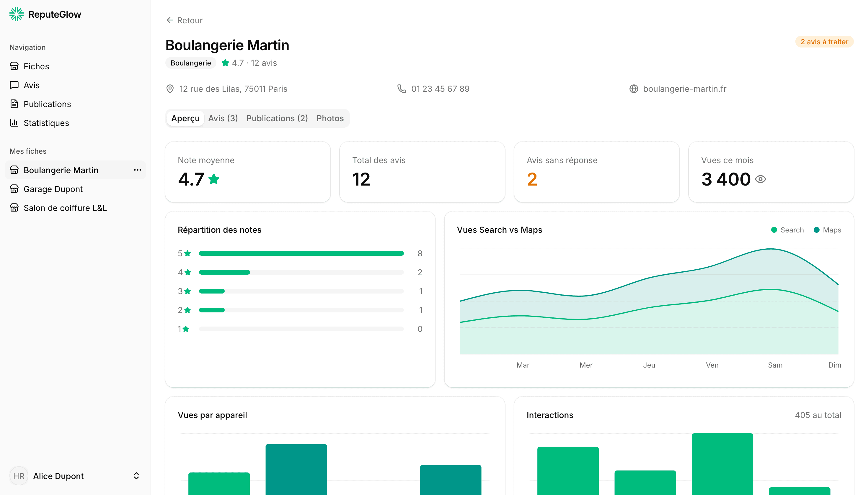Select Garage Dupont under Mes fiches
Viewport: 868px width, 495px height.
[x=75, y=189]
